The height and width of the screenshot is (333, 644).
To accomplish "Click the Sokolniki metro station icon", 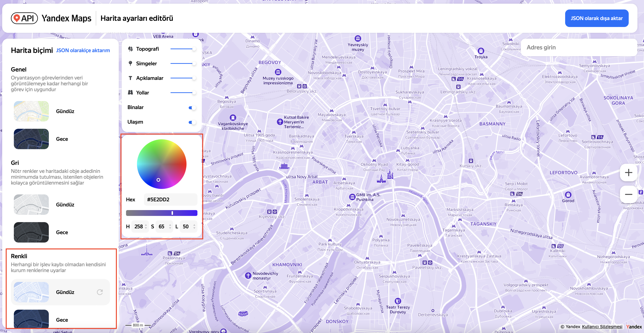I will [x=511, y=40].
